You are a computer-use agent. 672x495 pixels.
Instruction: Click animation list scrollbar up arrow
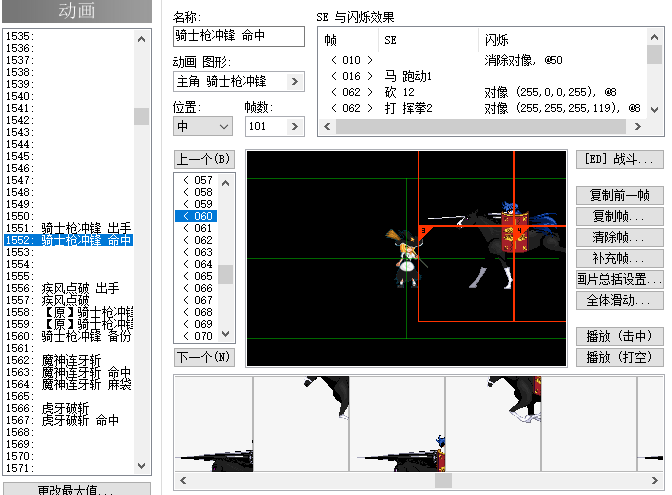(x=141, y=39)
